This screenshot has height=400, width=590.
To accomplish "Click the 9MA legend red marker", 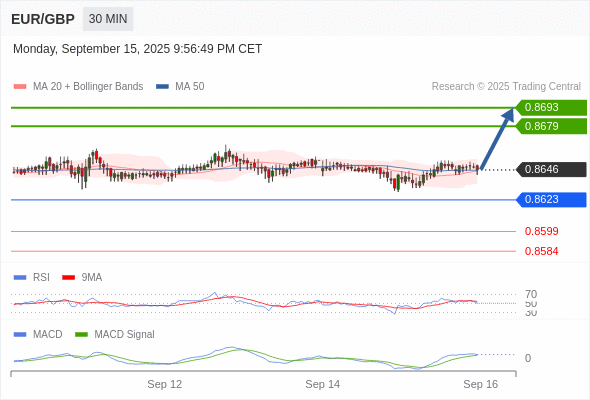I will 68,278.
